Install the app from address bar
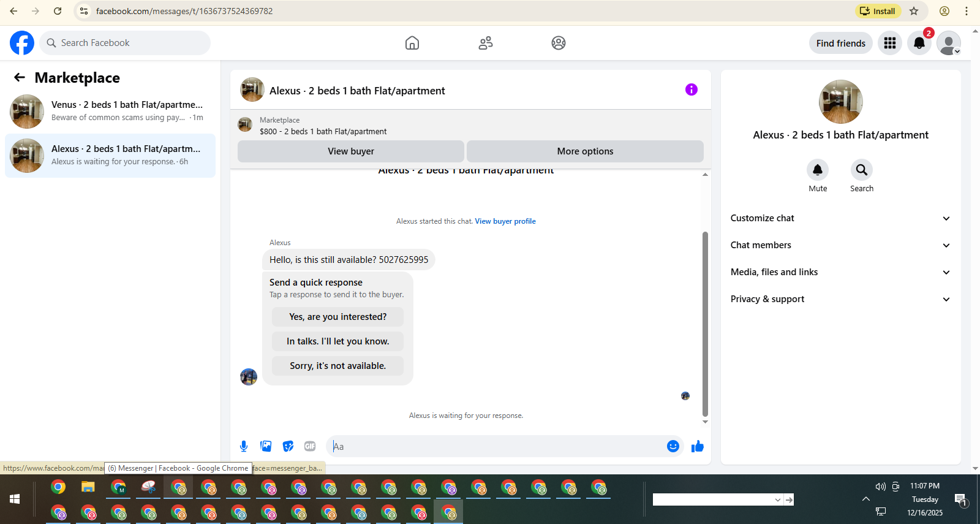The image size is (980, 524). click(878, 11)
